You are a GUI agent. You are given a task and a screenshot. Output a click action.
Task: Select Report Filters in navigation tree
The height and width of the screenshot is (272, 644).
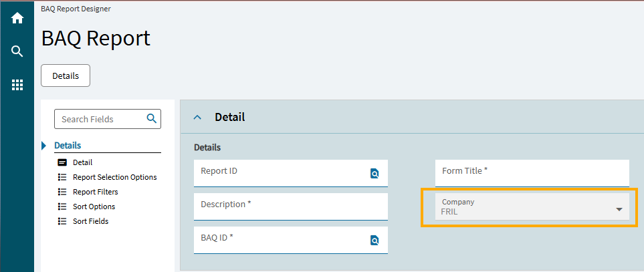pyautogui.click(x=95, y=192)
